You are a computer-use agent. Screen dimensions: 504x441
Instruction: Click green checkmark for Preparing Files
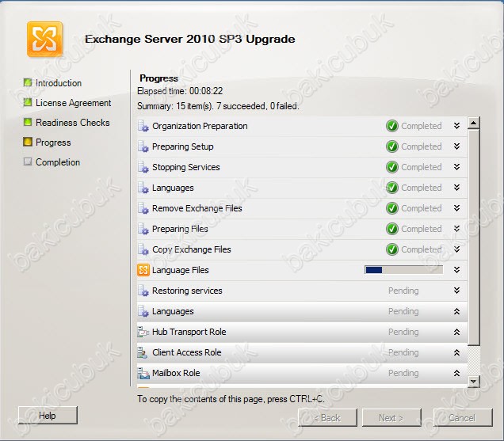point(392,229)
